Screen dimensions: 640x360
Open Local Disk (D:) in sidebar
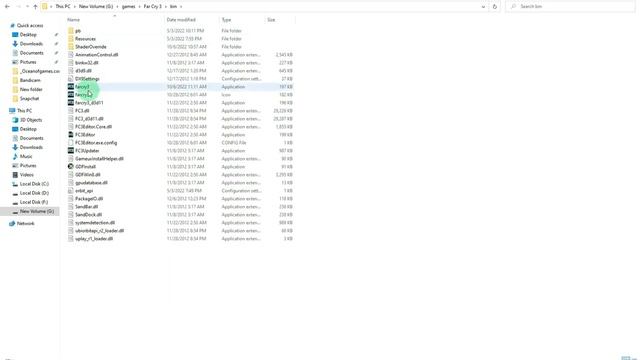pyautogui.click(x=34, y=193)
